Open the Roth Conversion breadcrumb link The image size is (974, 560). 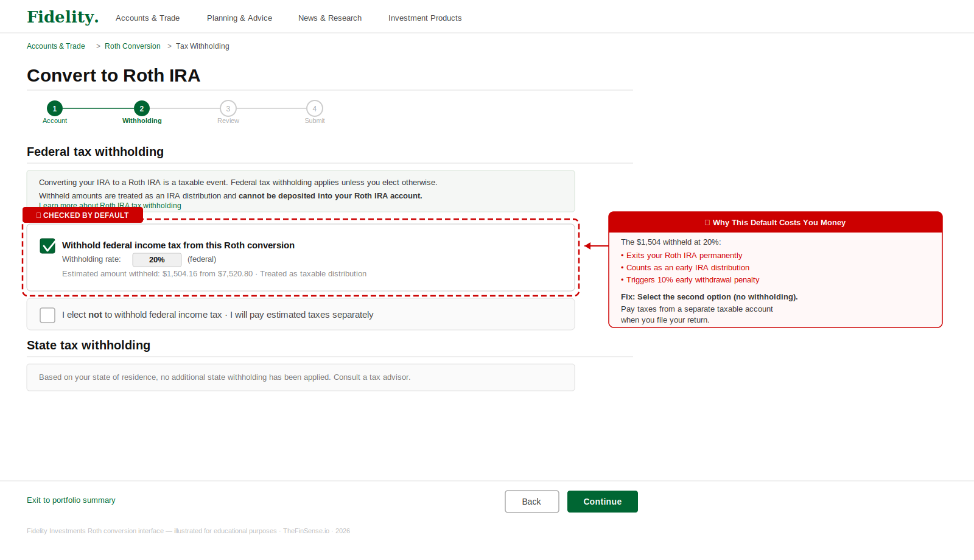coord(132,46)
